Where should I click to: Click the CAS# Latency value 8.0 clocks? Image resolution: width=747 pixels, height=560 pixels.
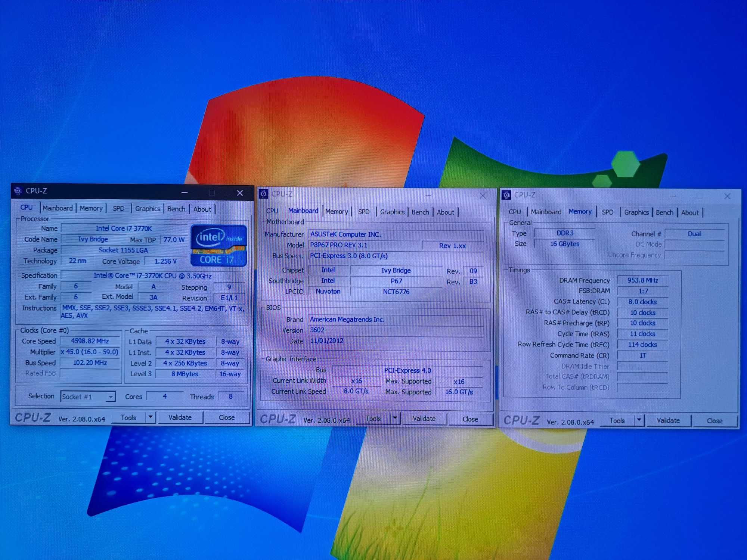point(642,302)
